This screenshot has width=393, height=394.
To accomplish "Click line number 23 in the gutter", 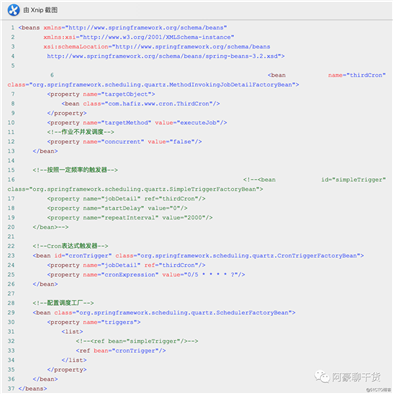I will 11,256.
